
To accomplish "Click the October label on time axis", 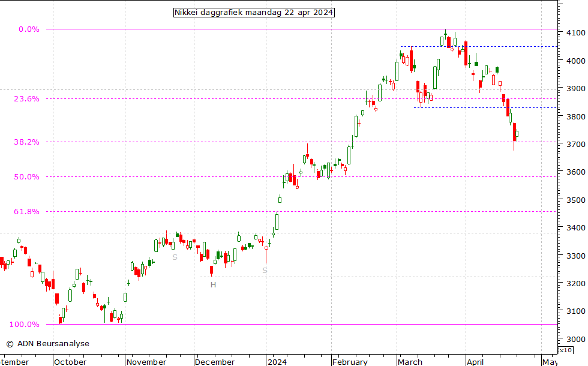I will [x=70, y=362].
